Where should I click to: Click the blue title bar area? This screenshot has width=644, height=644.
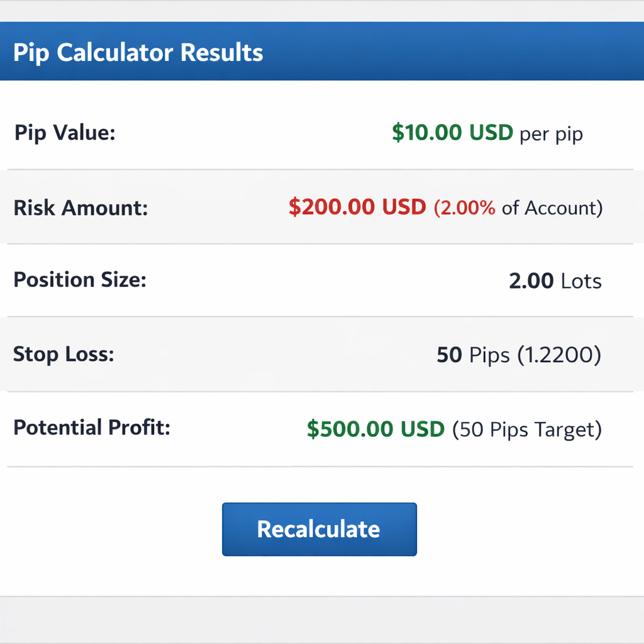pos(440,53)
